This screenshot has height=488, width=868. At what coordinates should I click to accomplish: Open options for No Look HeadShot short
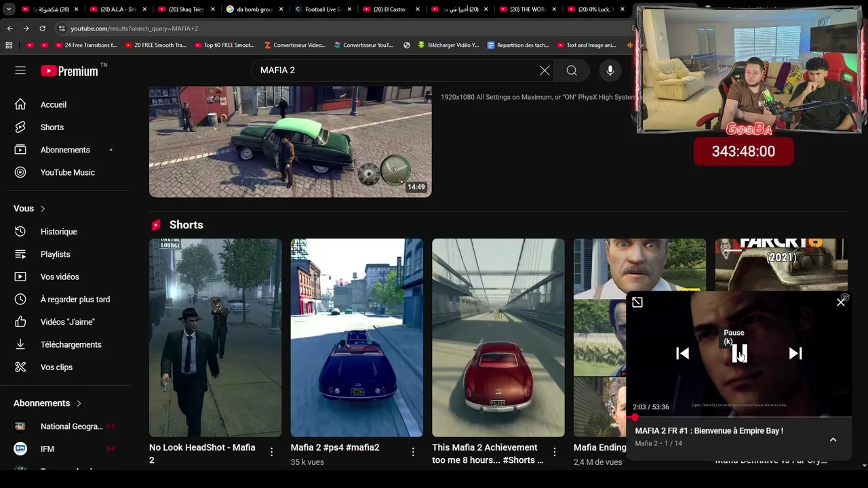271,452
